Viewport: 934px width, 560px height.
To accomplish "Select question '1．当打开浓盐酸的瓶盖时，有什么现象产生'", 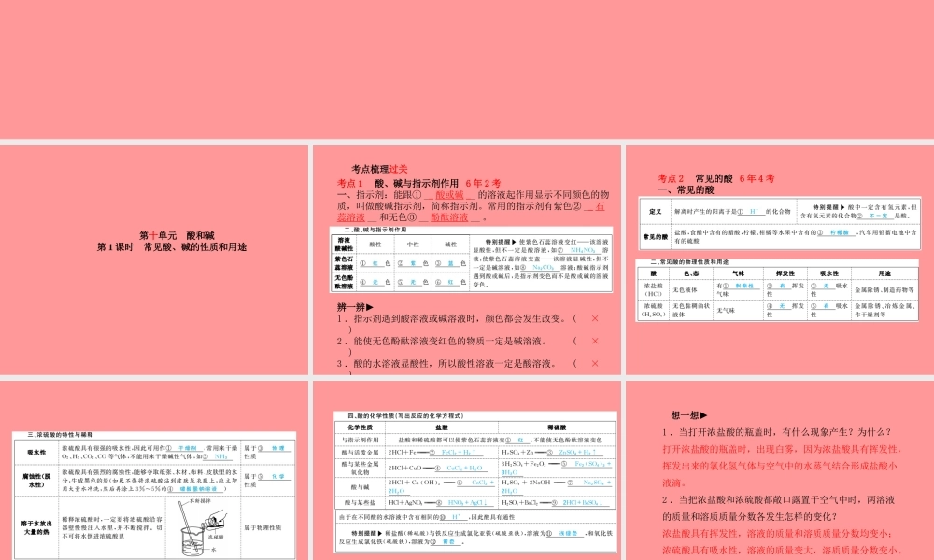I will click(x=777, y=433).
